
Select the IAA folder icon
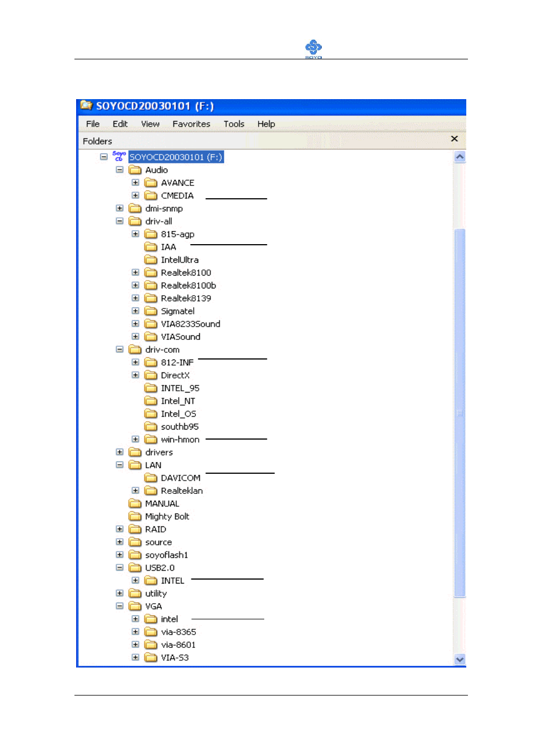tap(151, 247)
